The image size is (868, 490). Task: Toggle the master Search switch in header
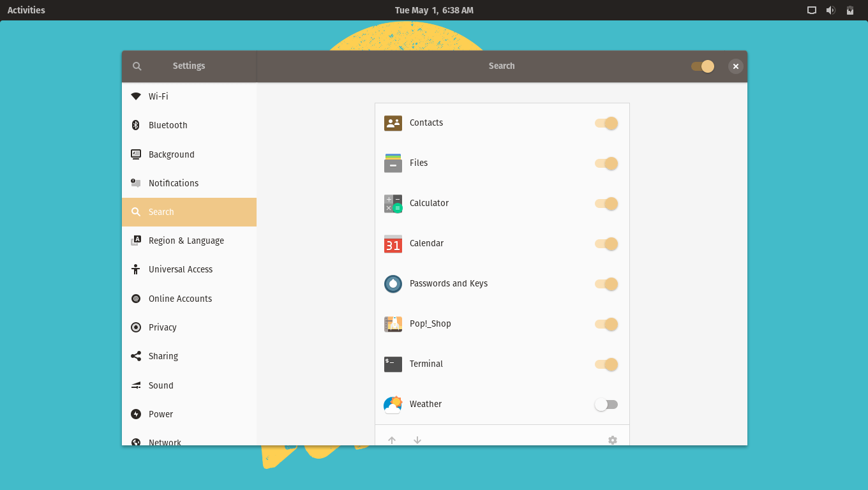(x=702, y=66)
